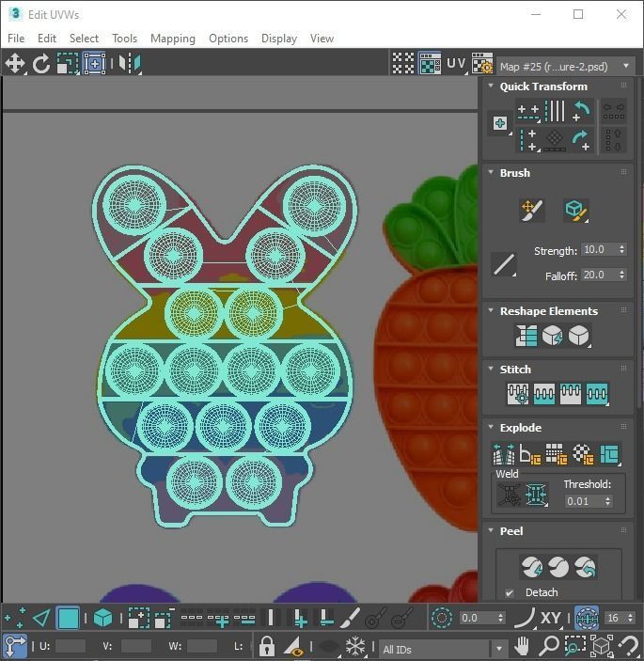Open the File menu
644x661 pixels.
[x=16, y=39]
